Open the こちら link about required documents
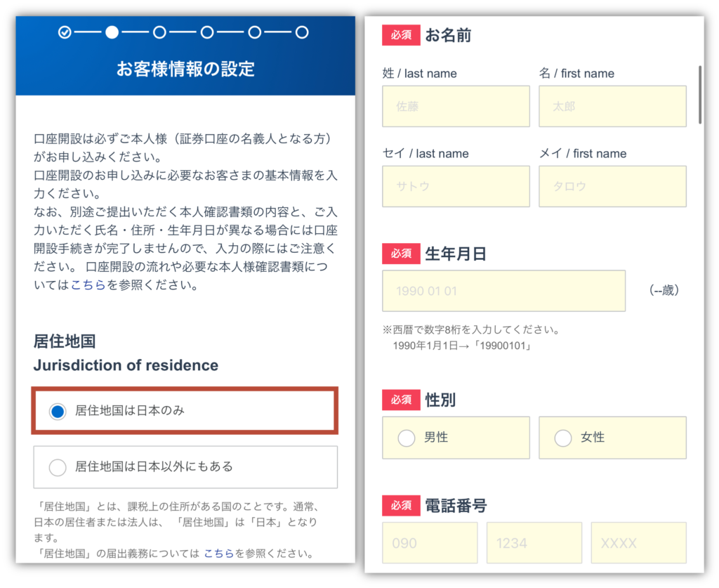Screen dimensions: 719x588 (x=88, y=286)
